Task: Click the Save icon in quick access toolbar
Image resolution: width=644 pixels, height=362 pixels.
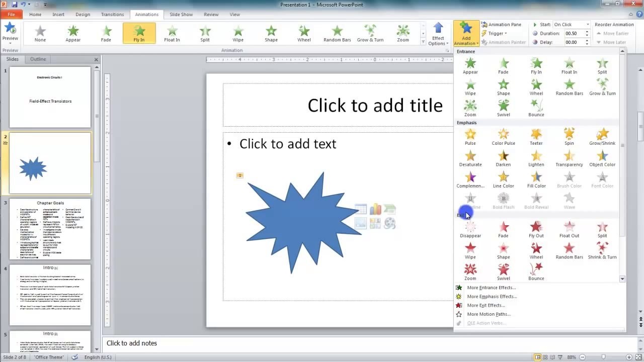Action: pyautogui.click(x=15, y=5)
